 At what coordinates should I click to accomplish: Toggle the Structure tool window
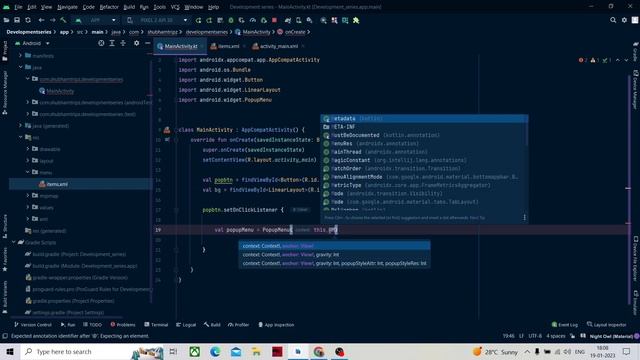point(5,226)
